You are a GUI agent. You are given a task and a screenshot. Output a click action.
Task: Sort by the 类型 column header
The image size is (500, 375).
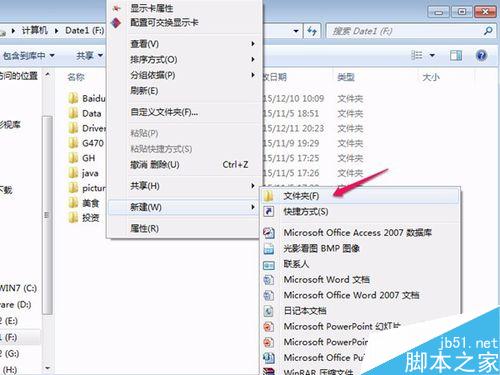tap(346, 77)
